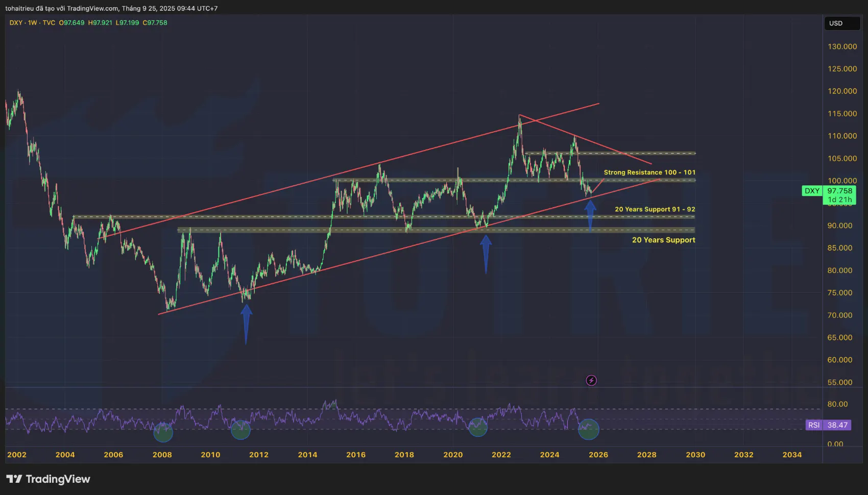
Task: Click the green RSI circle near 2025
Action: click(588, 429)
